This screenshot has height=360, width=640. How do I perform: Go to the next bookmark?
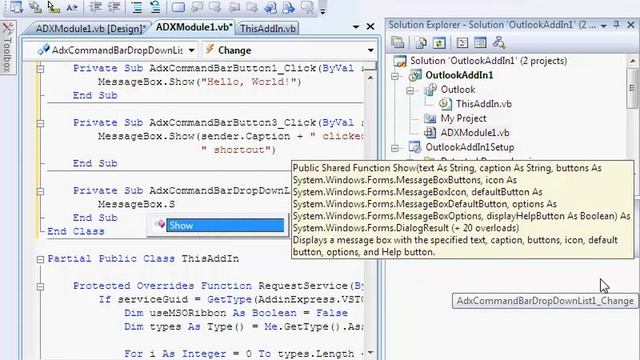point(215,7)
